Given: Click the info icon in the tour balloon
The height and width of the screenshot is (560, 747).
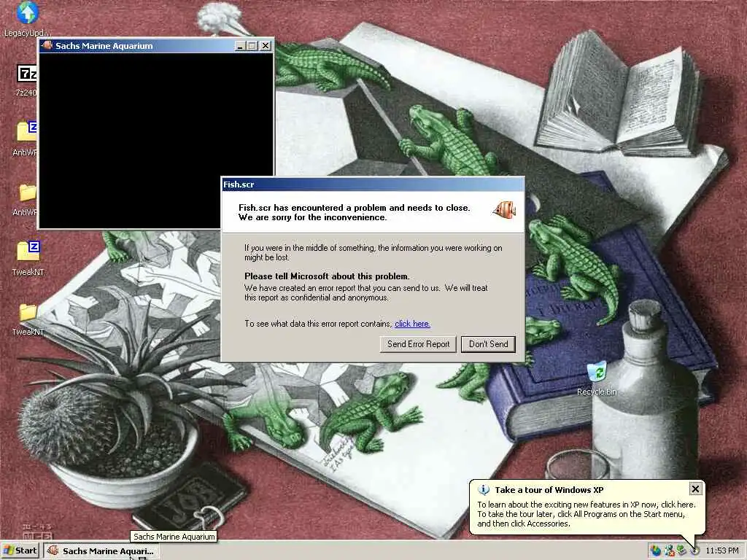Looking at the screenshot, I should click(x=484, y=489).
